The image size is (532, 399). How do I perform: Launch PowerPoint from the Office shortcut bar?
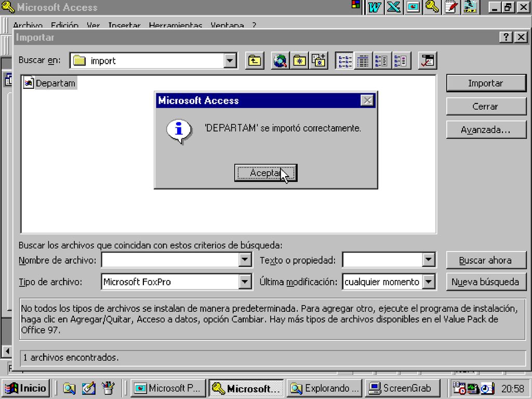(413, 7)
